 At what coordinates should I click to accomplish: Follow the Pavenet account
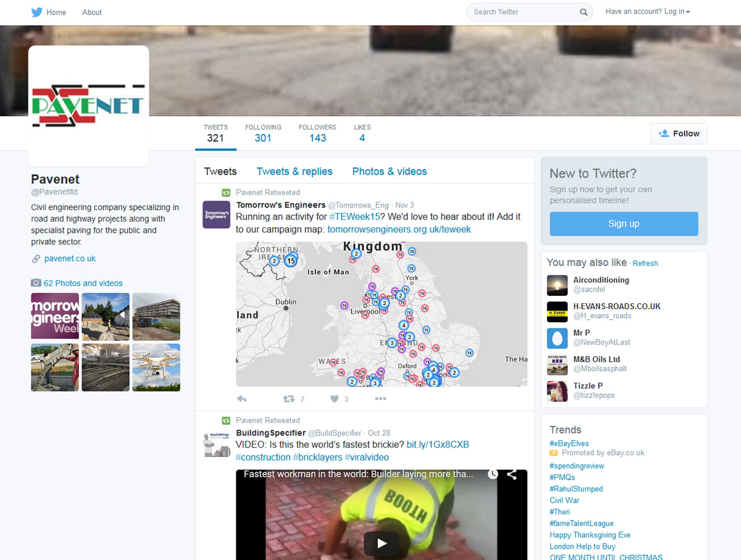coord(679,134)
